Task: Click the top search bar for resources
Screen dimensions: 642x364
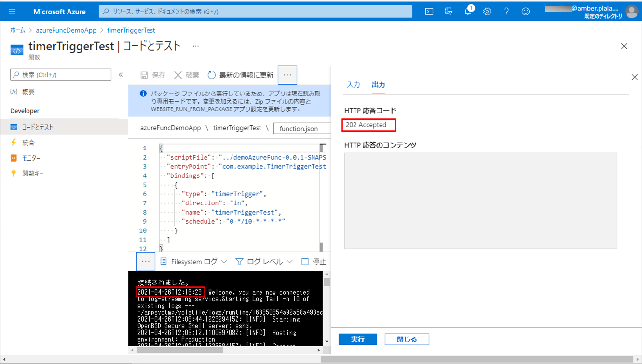Action: click(256, 12)
